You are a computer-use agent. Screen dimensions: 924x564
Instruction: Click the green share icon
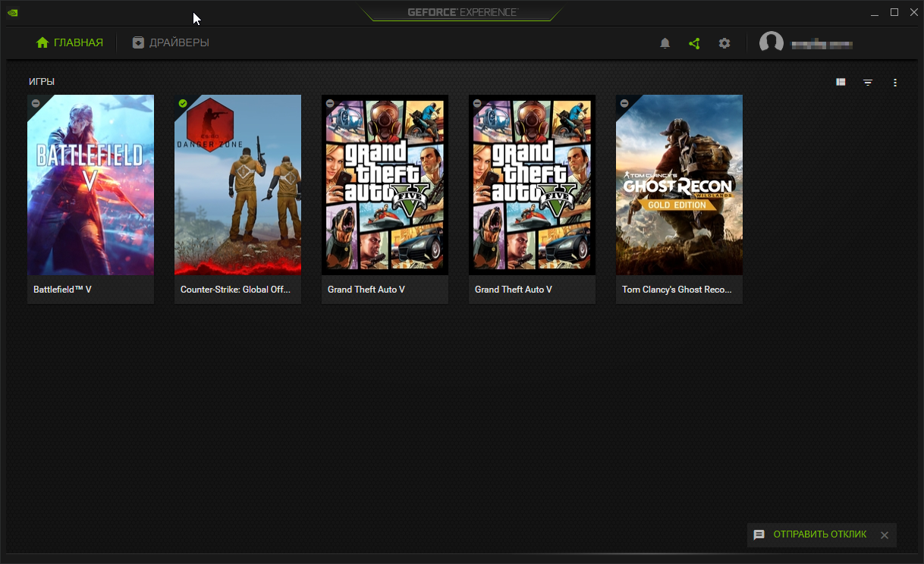pyautogui.click(x=694, y=43)
